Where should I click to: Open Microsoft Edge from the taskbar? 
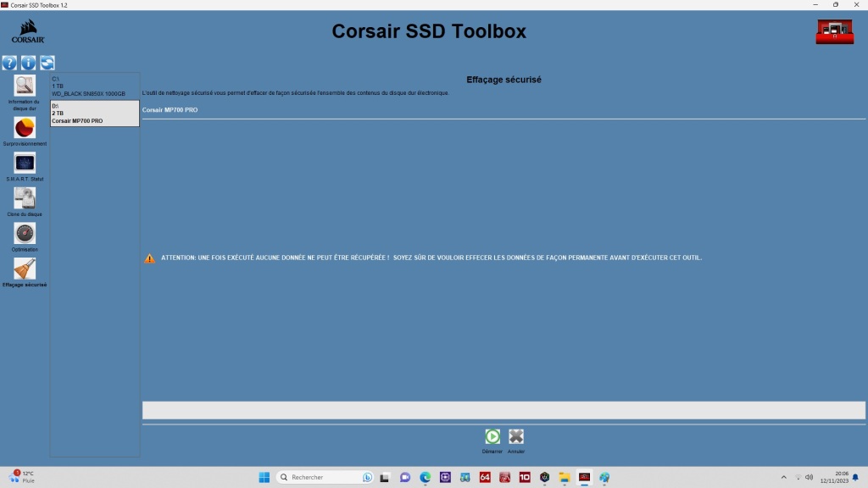(x=425, y=476)
